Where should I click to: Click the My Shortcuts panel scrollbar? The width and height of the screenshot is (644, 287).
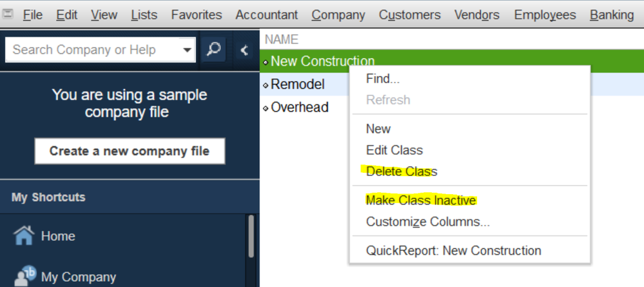pos(251,237)
